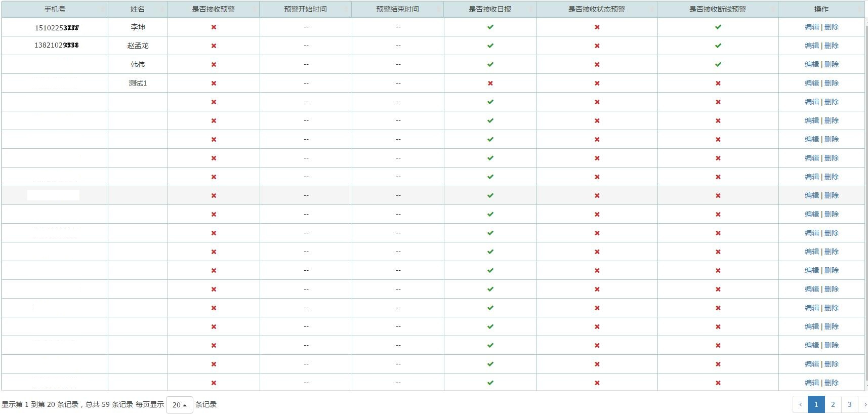Viewport: 868px width, 414px height.
Task: Click phone number cell 1510225 row
Action: [x=57, y=28]
